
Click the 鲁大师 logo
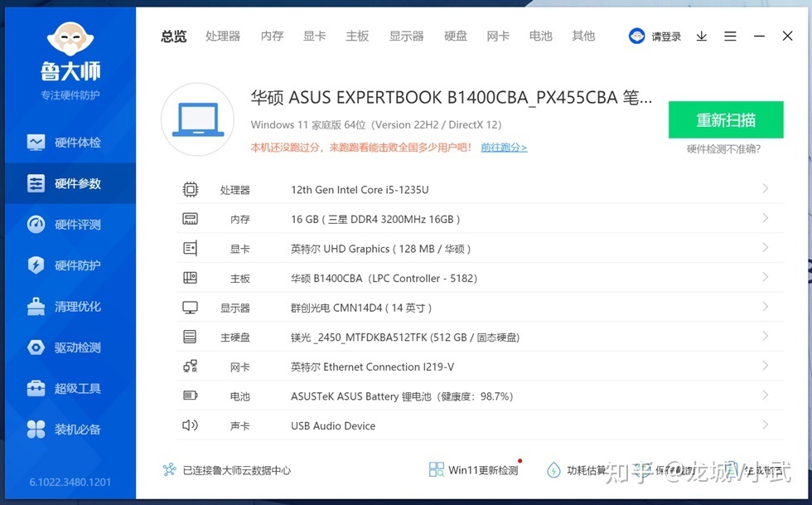[x=70, y=51]
